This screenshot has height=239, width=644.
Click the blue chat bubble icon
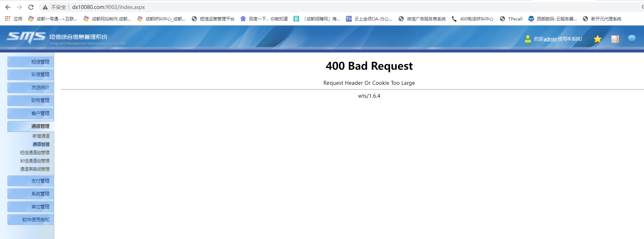632,38
